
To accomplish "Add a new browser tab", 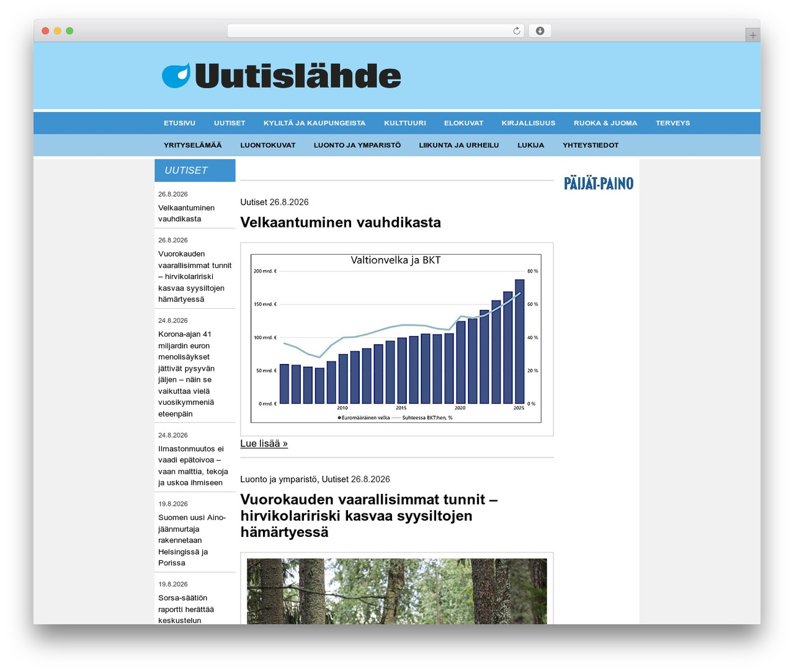I will coord(752,35).
